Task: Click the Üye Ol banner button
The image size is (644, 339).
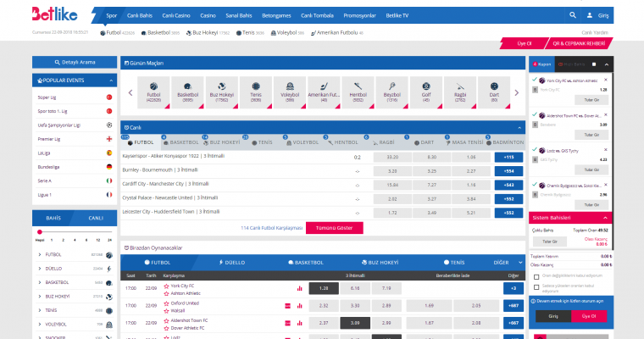Action: pos(525,43)
